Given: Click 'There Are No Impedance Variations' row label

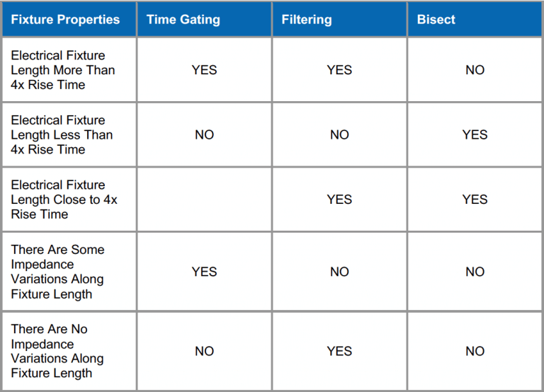Looking at the screenshot, I should coord(57,351).
